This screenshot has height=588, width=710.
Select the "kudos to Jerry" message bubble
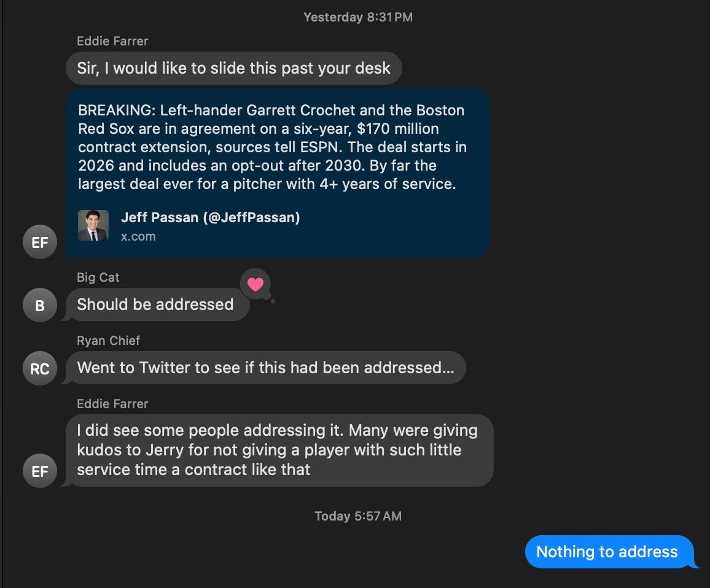(278, 450)
